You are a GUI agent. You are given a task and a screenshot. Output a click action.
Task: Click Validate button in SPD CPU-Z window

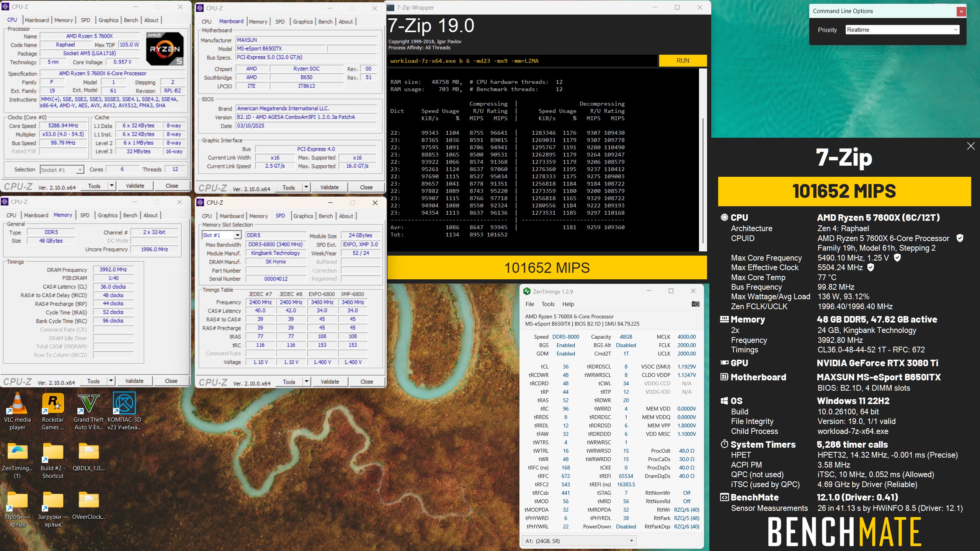click(x=330, y=381)
